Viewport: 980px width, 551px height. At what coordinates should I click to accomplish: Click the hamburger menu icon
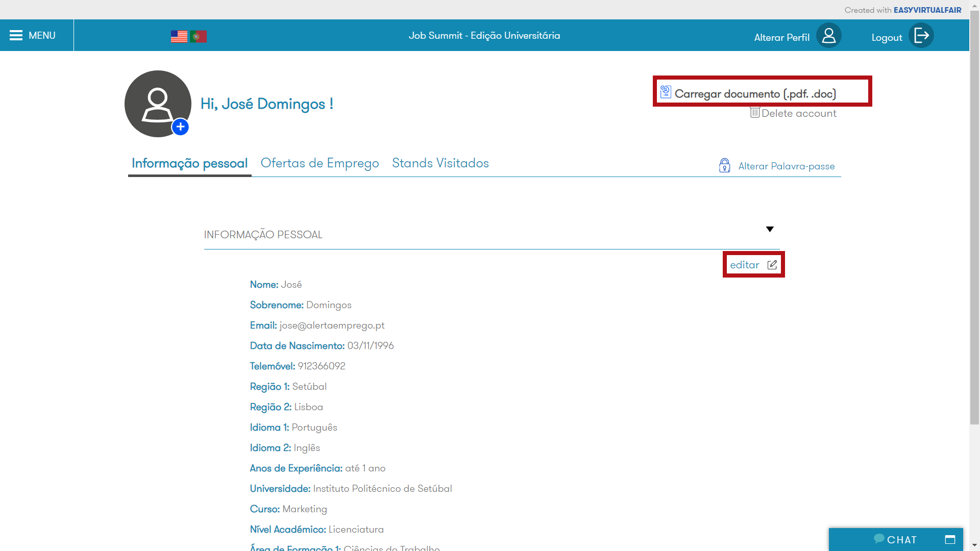tap(16, 35)
